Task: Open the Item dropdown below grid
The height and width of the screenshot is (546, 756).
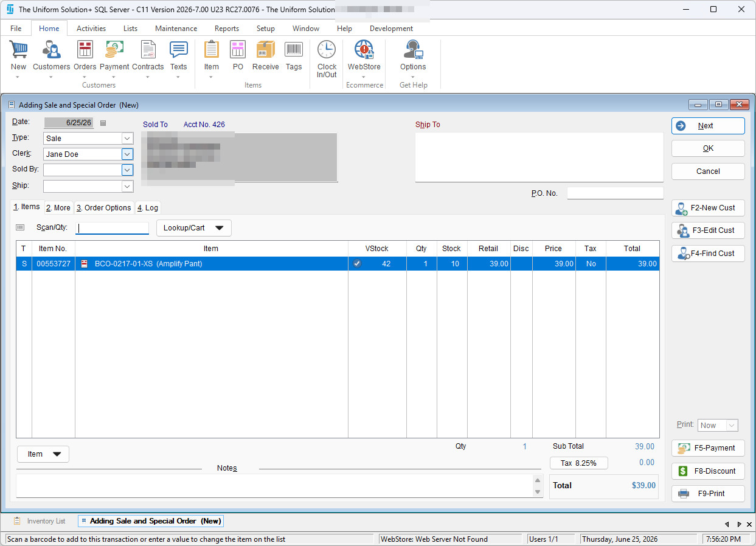Action: pos(43,454)
